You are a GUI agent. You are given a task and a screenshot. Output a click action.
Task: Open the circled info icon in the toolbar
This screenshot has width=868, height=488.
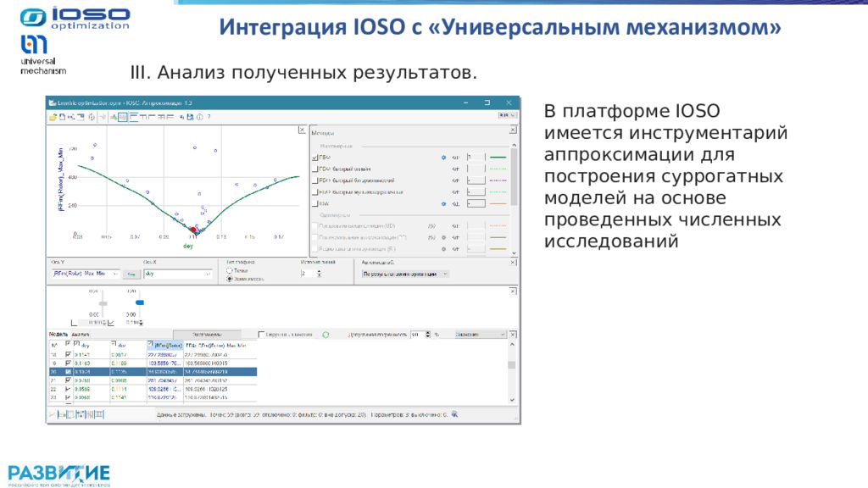coord(199,117)
